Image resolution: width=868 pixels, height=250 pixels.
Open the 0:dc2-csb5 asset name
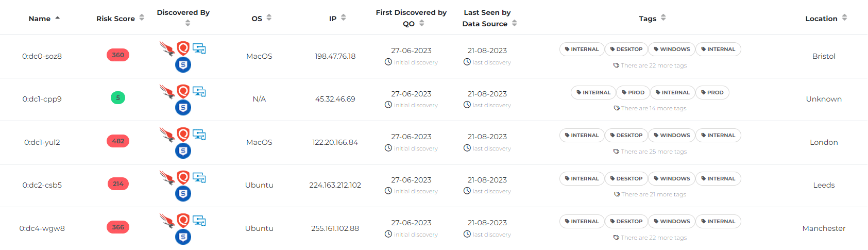[42, 185]
